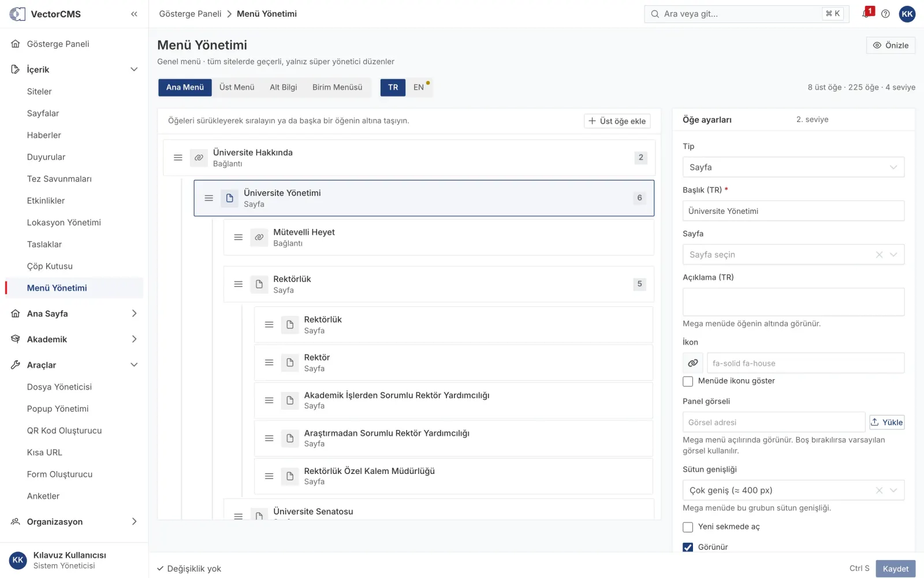
Task: Open the Tip dropdown showing Sayfa
Action: [x=793, y=167]
